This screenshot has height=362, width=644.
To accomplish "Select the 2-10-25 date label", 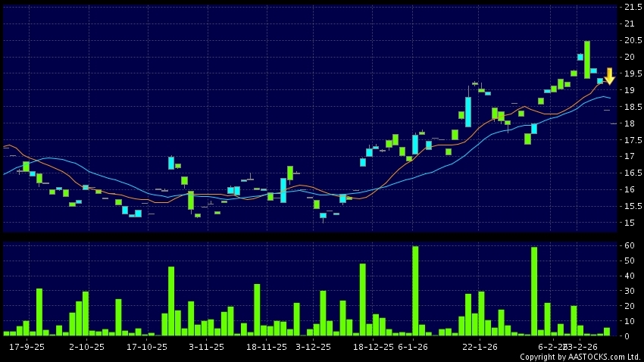I will [x=86, y=346].
